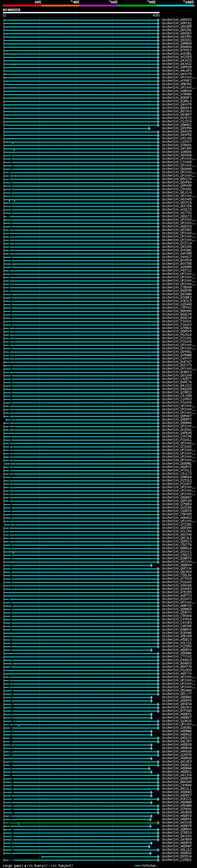Select the UniRef100_A7P8F2 label
Screen dimensions: 197x868
point(176,81)
